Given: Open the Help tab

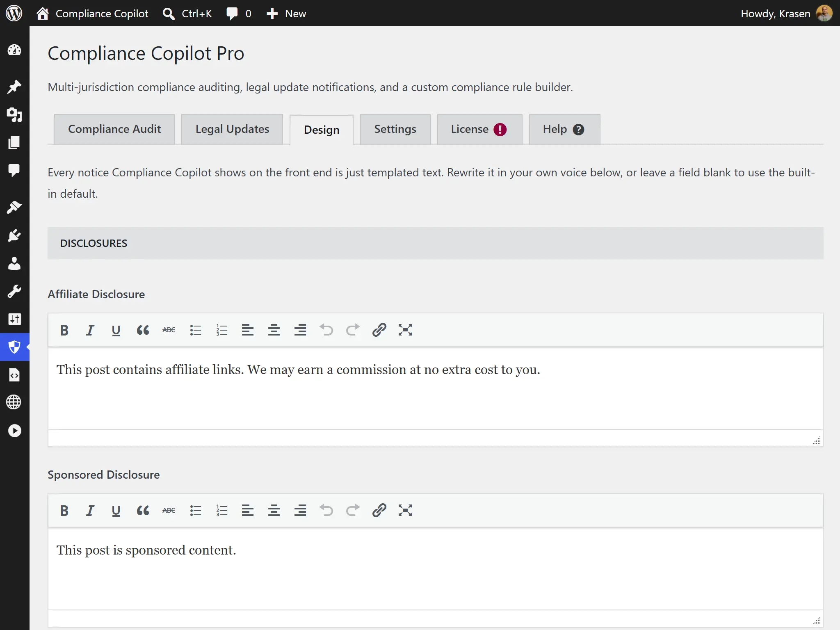Looking at the screenshot, I should pos(564,129).
